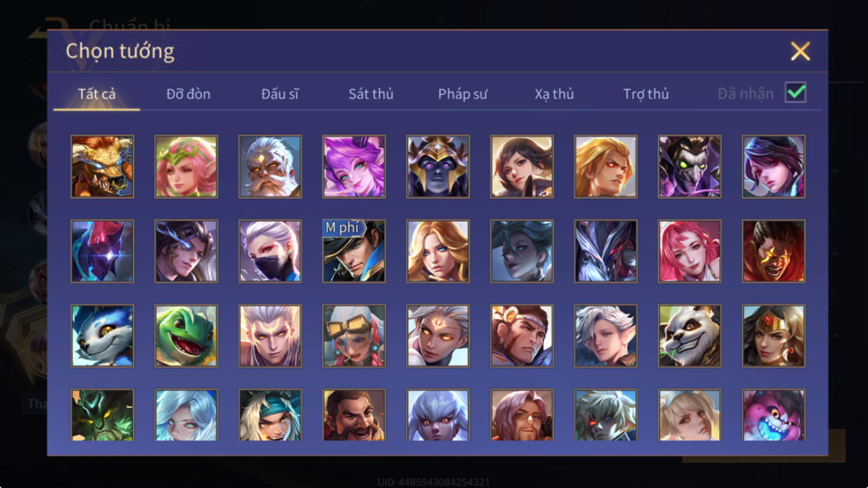868x488 pixels.
Task: Pick the masked white-haired ninja hero
Action: [270, 251]
